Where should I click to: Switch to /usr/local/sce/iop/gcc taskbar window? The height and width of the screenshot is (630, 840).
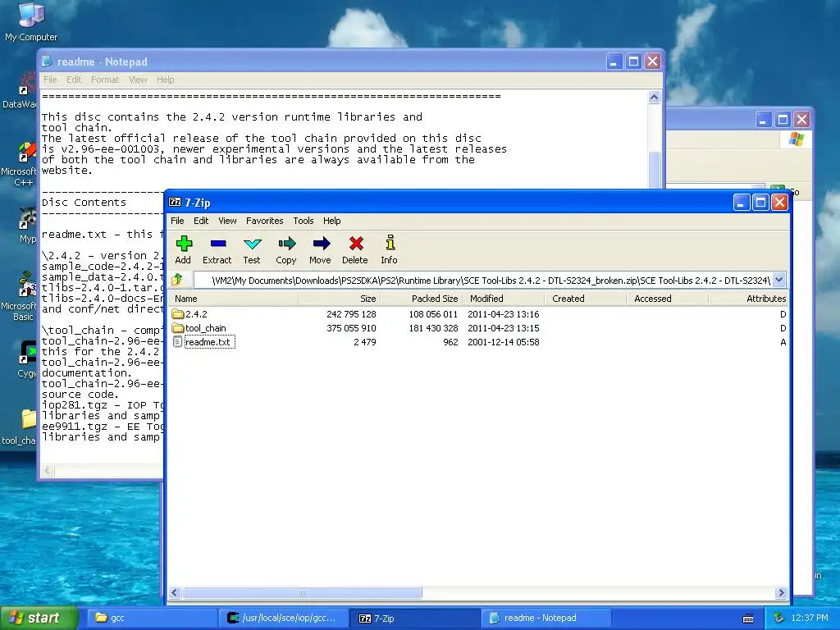pyautogui.click(x=283, y=618)
